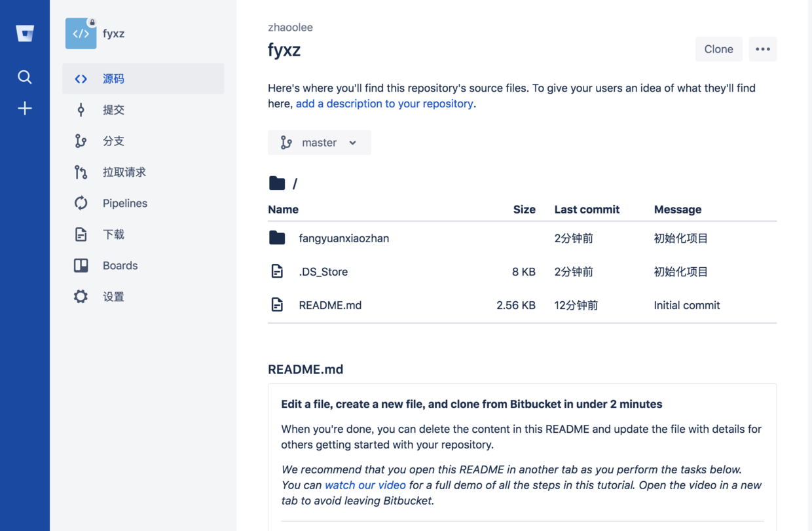This screenshot has height=531, width=812.
Task: Click the Boards icon in the sidebar
Action: tap(81, 265)
